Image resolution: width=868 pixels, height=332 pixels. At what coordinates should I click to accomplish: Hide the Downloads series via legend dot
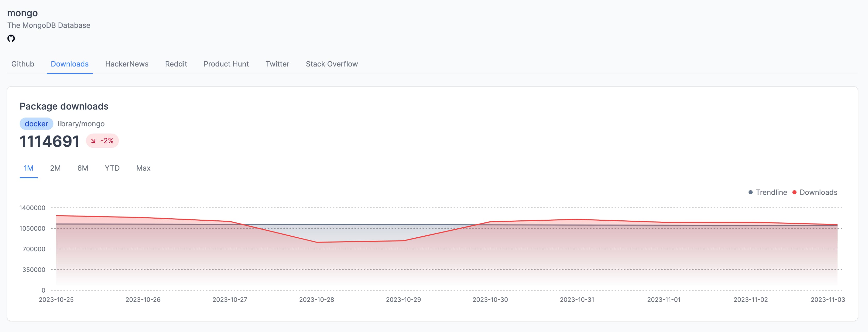[x=794, y=192]
